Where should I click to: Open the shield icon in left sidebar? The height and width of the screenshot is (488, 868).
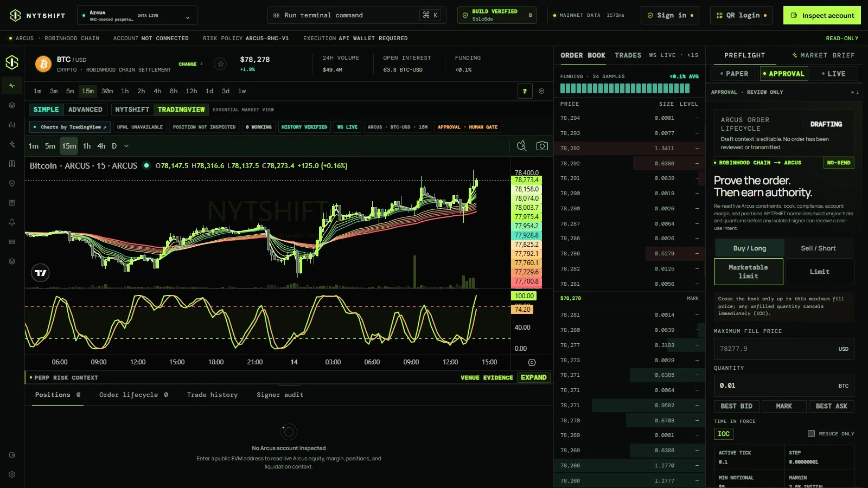pos(12,183)
